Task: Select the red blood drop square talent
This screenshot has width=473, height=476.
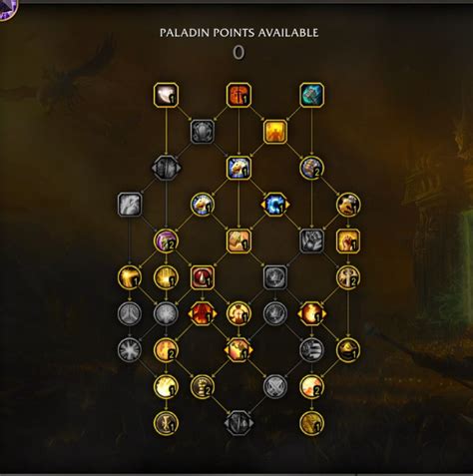Action: pos(203,277)
